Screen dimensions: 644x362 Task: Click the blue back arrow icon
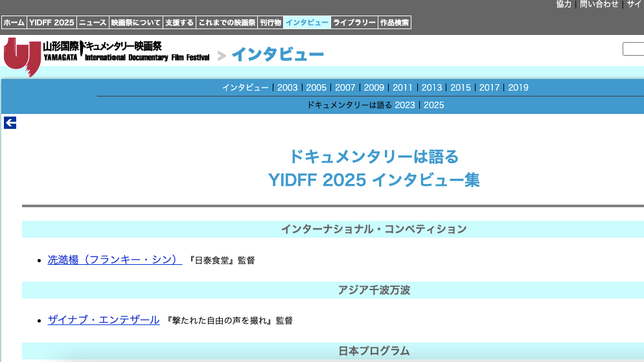point(10,122)
